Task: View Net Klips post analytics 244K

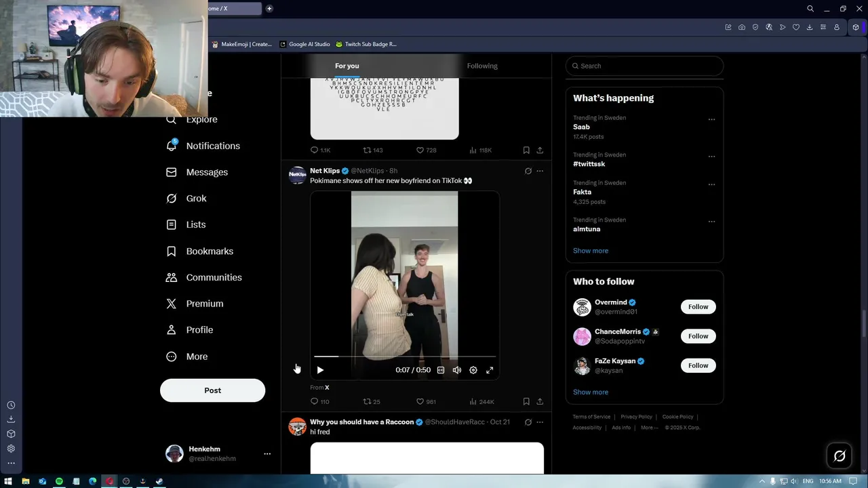Action: pyautogui.click(x=481, y=401)
